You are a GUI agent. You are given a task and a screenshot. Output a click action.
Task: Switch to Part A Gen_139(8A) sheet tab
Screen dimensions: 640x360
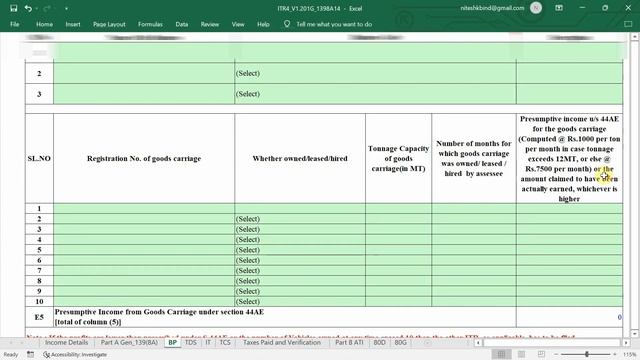tap(129, 342)
